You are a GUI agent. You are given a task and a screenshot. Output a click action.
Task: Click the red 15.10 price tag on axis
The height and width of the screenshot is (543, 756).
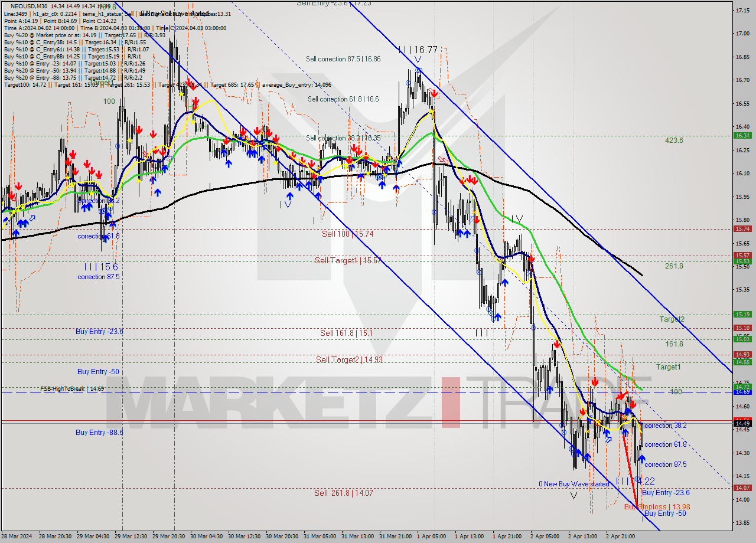click(x=742, y=328)
